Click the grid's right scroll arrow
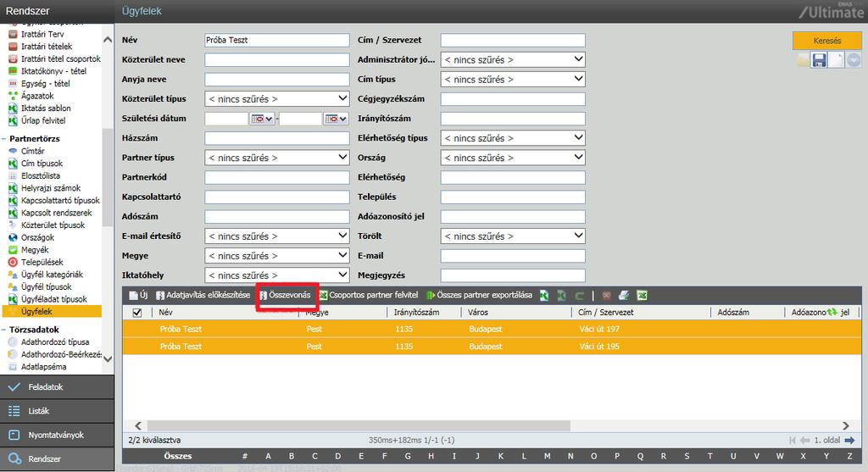The image size is (868, 472). (846, 425)
